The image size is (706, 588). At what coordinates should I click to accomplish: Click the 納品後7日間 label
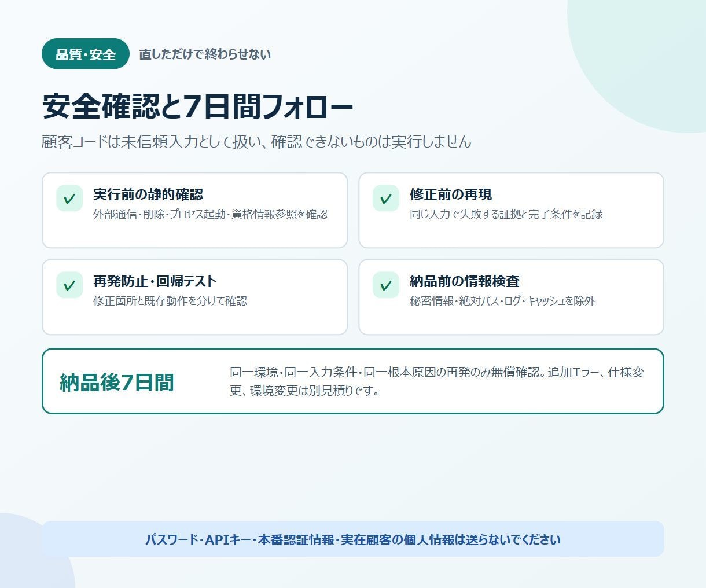click(x=117, y=383)
